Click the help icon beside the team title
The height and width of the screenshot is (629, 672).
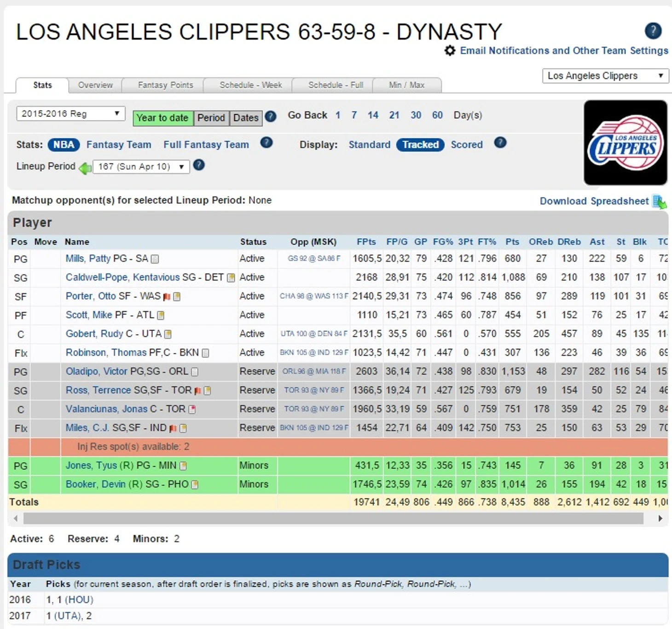pyautogui.click(x=653, y=31)
